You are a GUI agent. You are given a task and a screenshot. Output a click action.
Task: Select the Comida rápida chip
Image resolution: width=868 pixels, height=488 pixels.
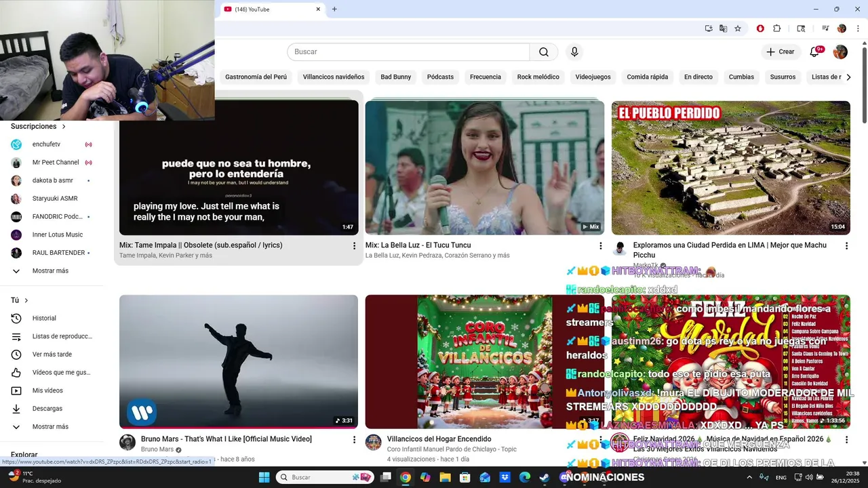coord(648,77)
